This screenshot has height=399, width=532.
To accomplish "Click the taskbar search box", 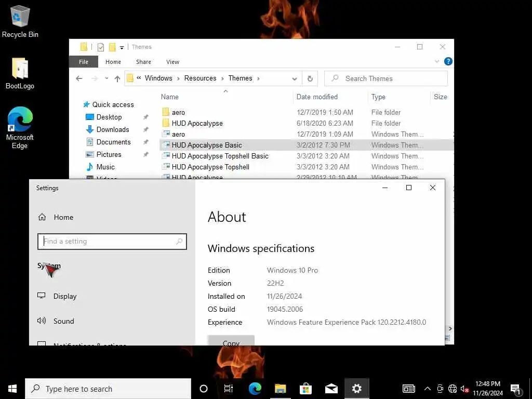I will pos(108,389).
